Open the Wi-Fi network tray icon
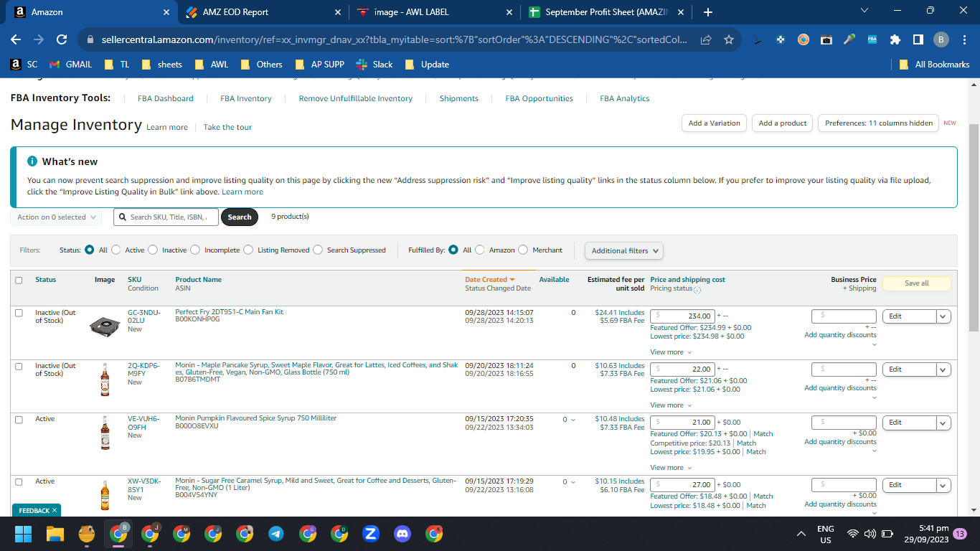Viewport: 980px width, 551px height. [853, 534]
